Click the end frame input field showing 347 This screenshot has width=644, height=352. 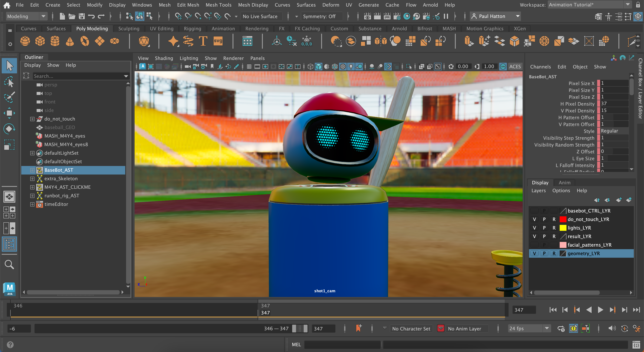(324, 329)
